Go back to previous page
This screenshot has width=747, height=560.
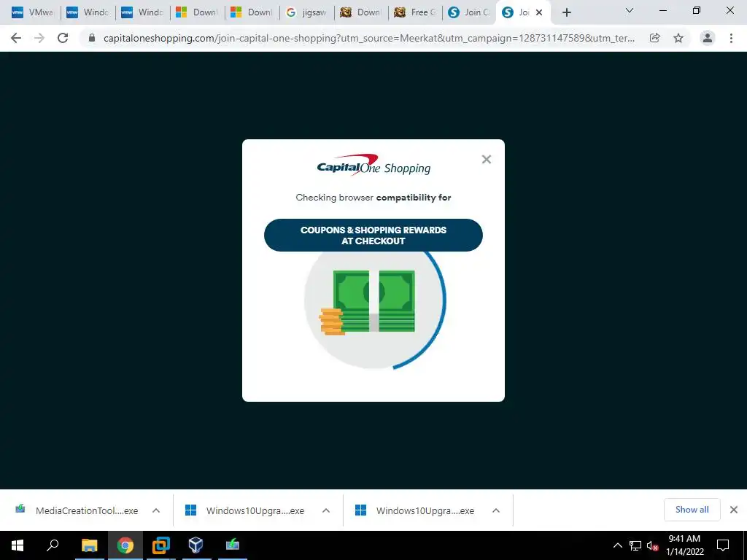tap(16, 38)
